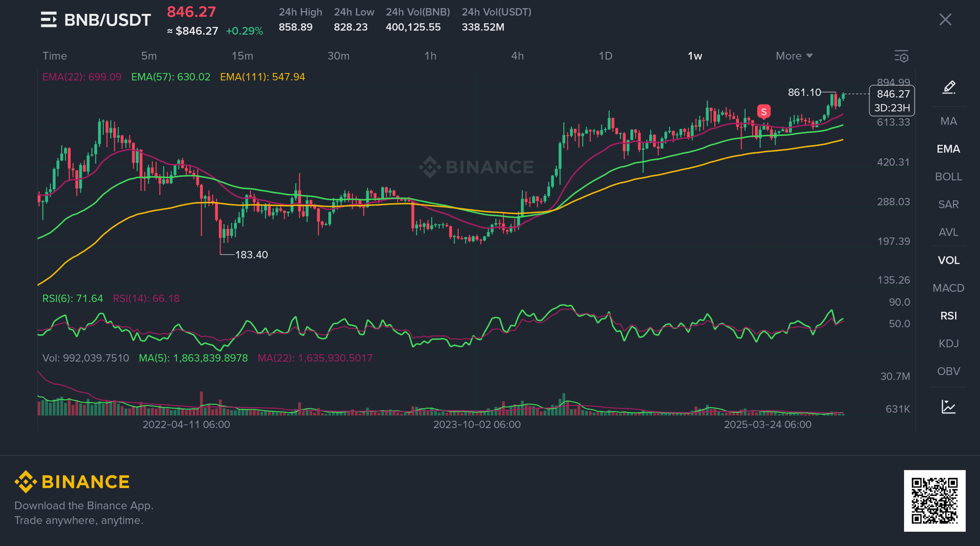Click the MA(5) volume legend
This screenshot has height=546, width=980.
(193, 358)
